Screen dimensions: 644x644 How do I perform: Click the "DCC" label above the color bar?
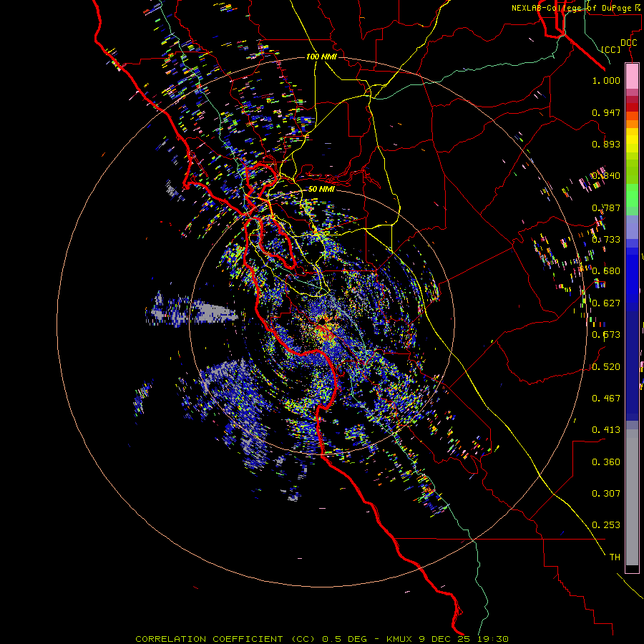tap(628, 43)
